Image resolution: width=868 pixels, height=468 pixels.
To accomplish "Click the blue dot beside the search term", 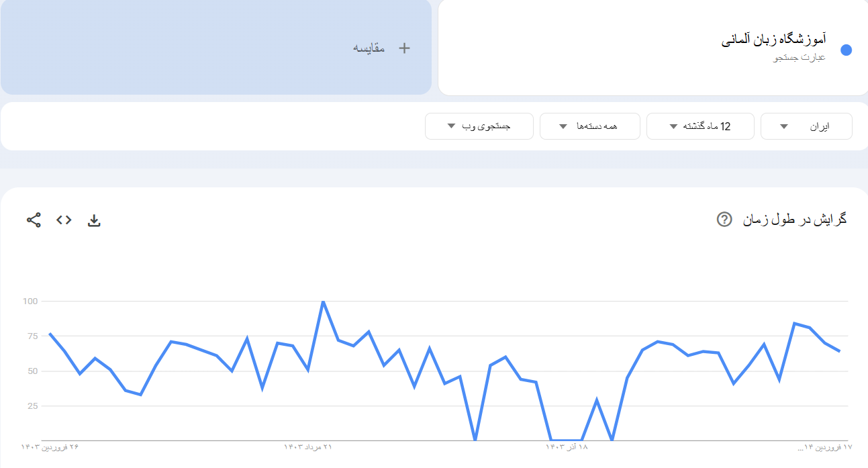I will click(846, 50).
